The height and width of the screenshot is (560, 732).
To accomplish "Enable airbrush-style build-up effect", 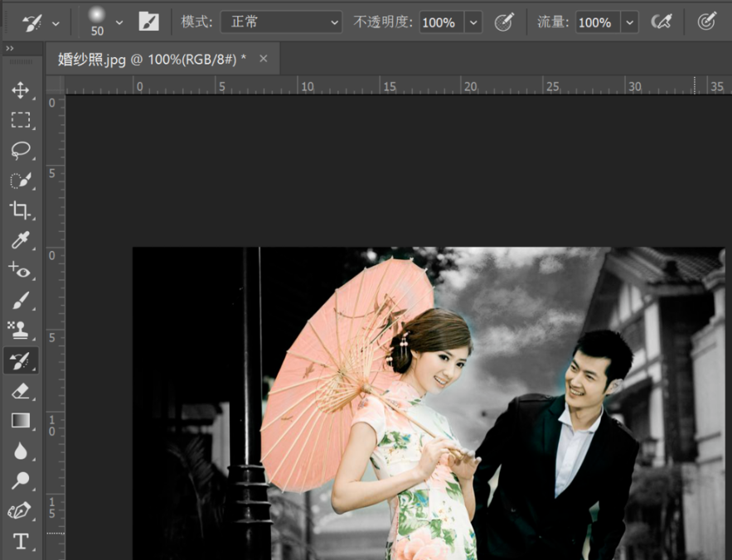I will 661,22.
